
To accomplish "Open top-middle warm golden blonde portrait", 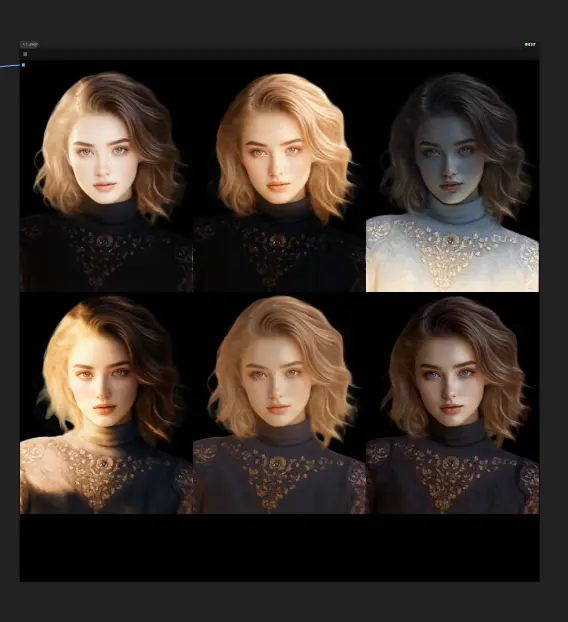I will [x=279, y=176].
